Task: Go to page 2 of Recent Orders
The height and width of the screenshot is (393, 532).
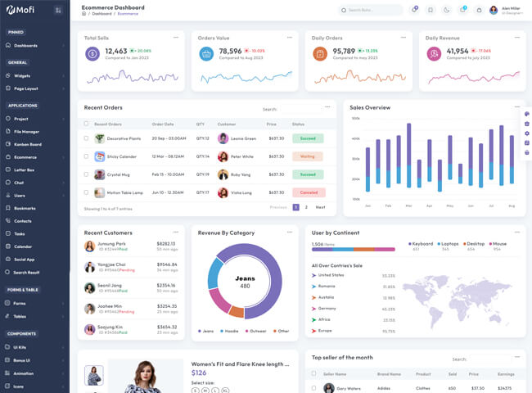Action: [x=306, y=207]
